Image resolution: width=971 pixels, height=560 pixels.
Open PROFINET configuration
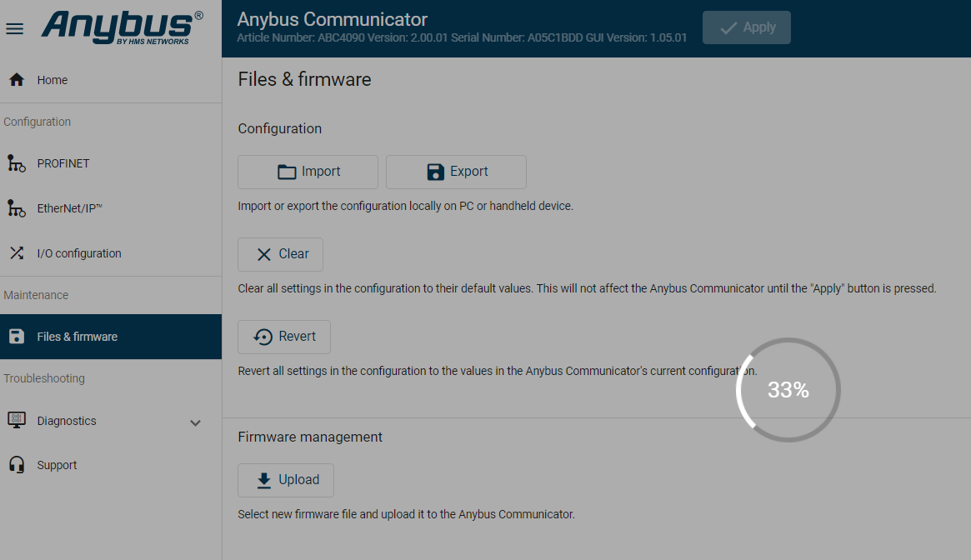tap(111, 163)
